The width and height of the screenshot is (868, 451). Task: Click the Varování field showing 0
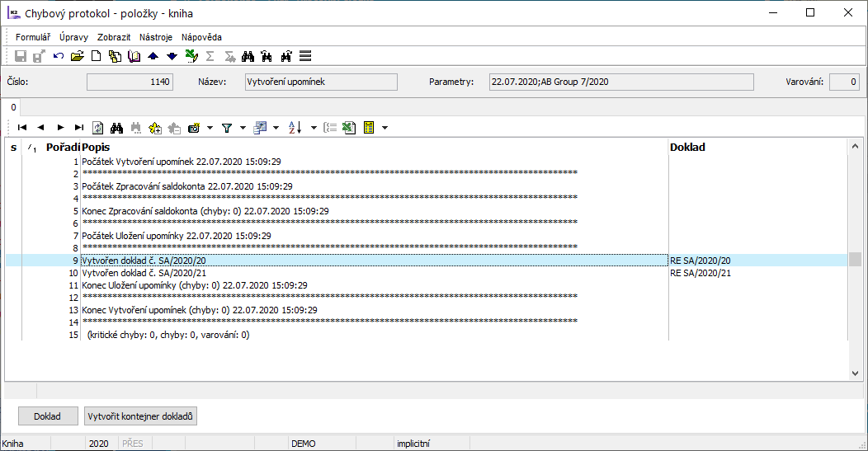tap(844, 82)
